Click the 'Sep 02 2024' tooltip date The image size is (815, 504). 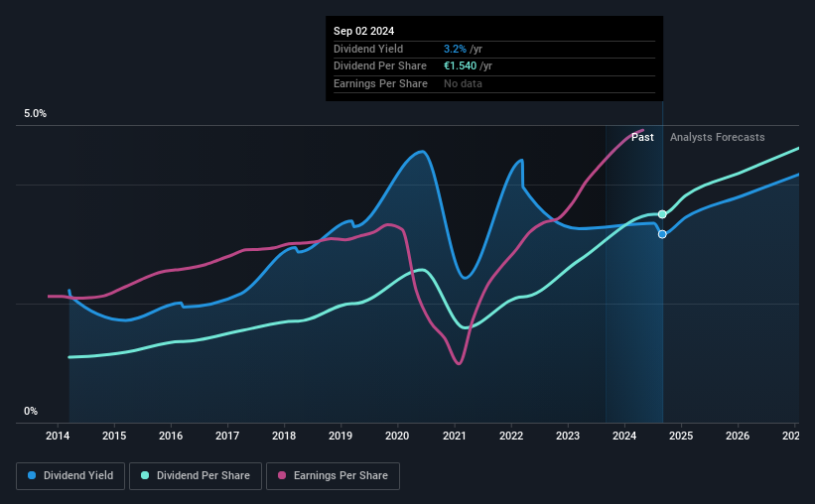pos(364,31)
